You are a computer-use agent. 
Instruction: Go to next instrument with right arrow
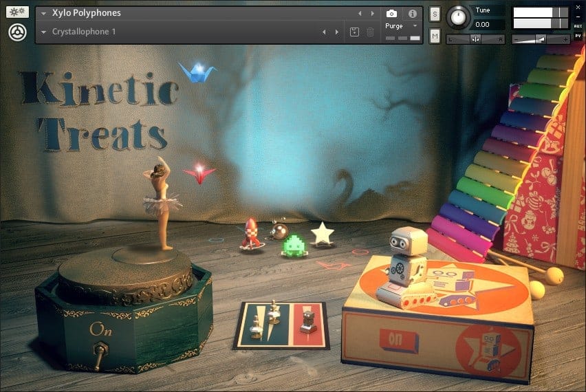click(x=373, y=13)
